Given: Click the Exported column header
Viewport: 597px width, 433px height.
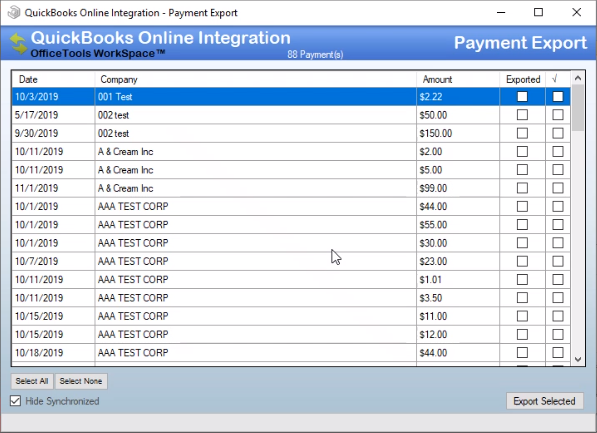Looking at the screenshot, I should [523, 79].
